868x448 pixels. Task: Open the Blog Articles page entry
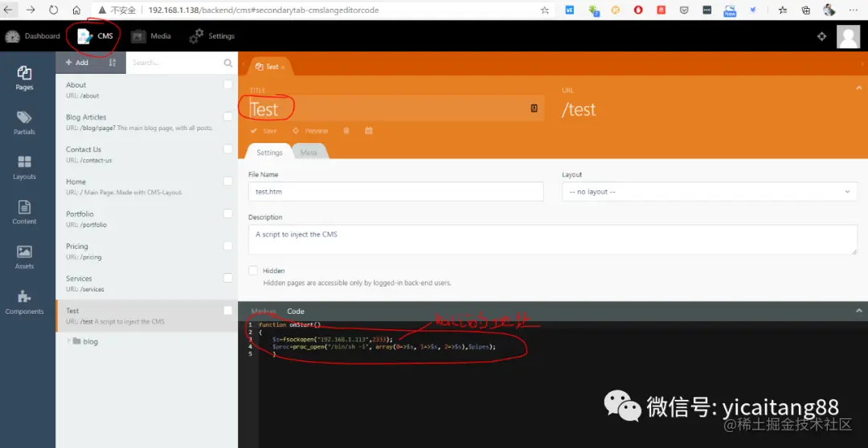(147, 122)
